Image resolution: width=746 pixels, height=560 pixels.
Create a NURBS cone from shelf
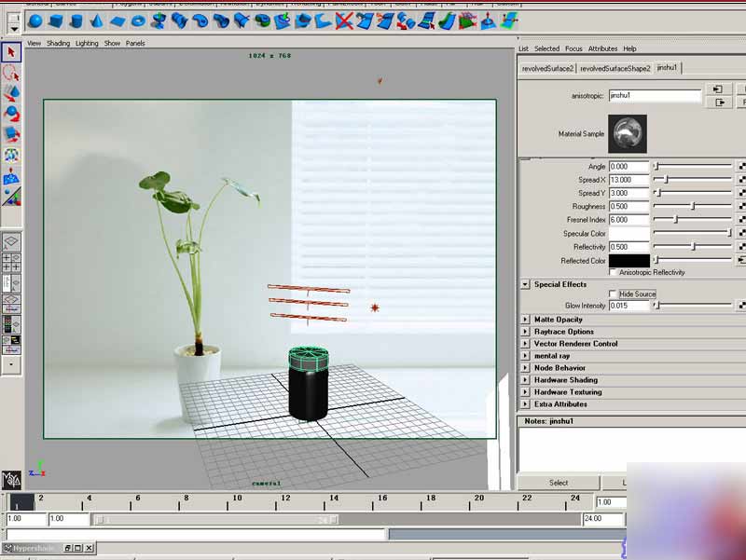[97, 21]
